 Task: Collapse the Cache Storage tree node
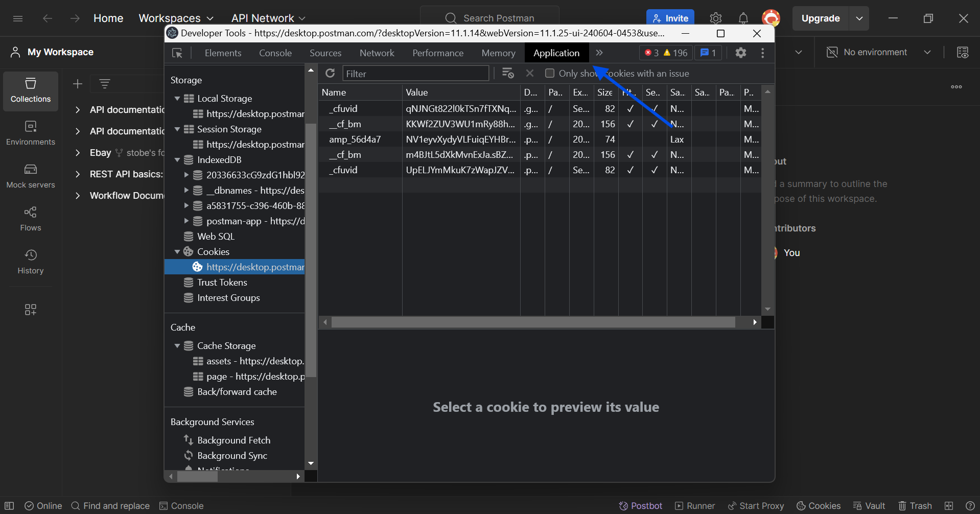click(x=177, y=346)
